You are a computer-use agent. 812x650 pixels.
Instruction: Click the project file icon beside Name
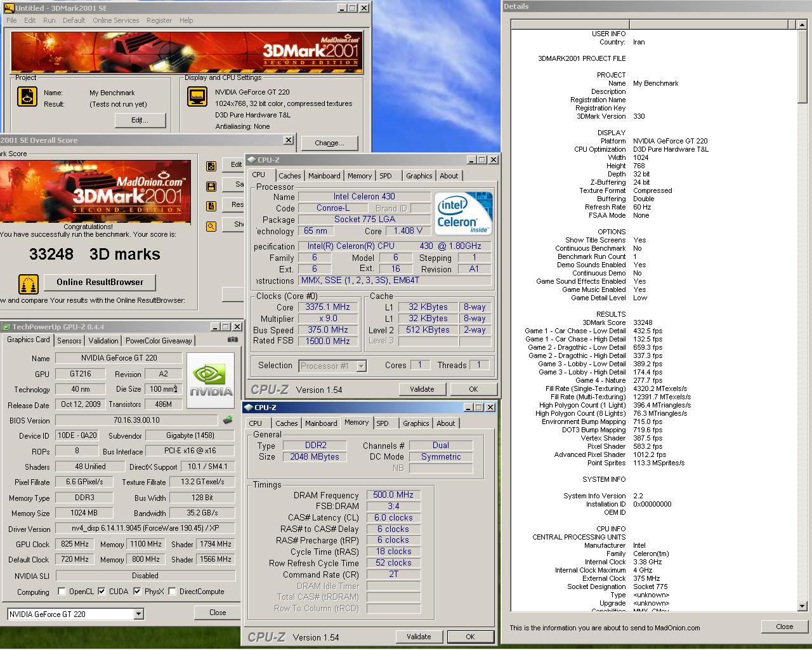[27, 96]
